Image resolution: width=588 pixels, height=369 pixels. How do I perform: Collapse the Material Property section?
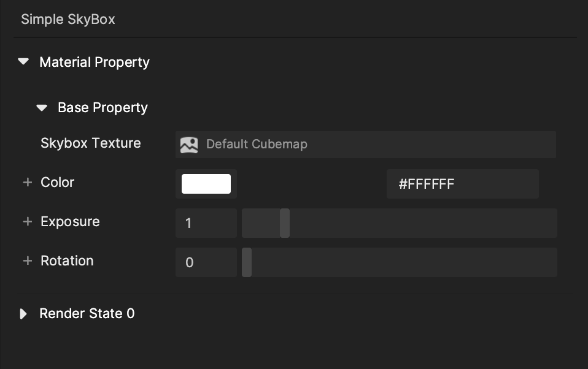(x=23, y=61)
